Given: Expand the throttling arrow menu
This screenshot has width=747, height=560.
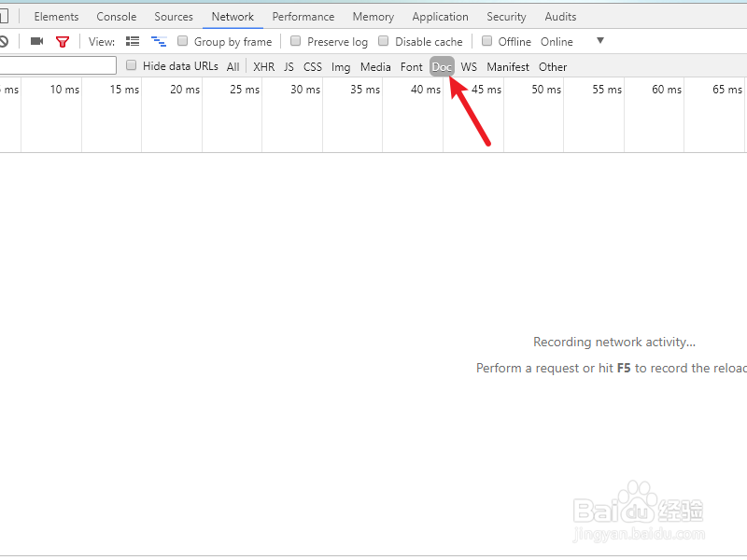Looking at the screenshot, I should pos(600,41).
